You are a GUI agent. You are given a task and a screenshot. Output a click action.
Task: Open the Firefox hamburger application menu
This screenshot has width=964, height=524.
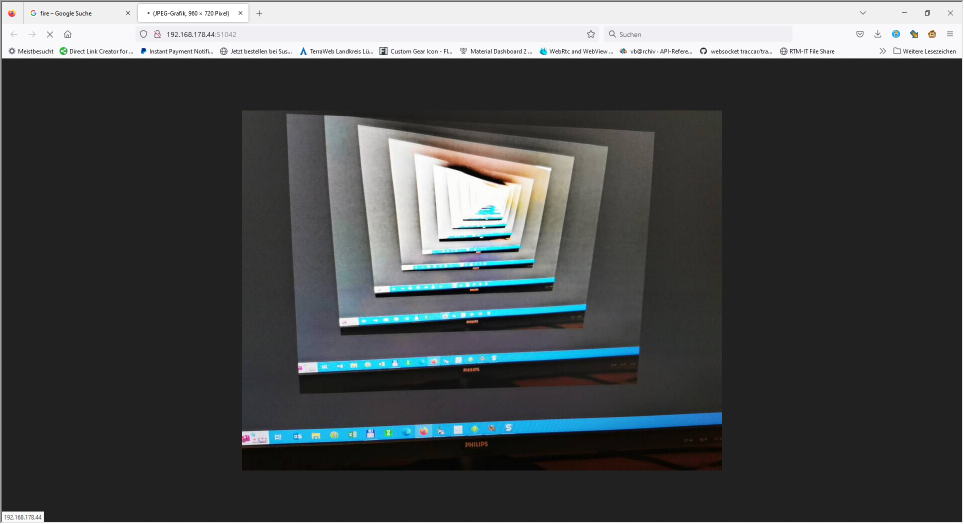pos(949,34)
